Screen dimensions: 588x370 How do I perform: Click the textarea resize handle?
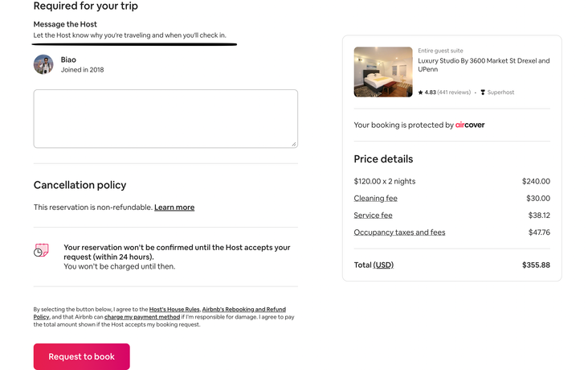click(293, 144)
